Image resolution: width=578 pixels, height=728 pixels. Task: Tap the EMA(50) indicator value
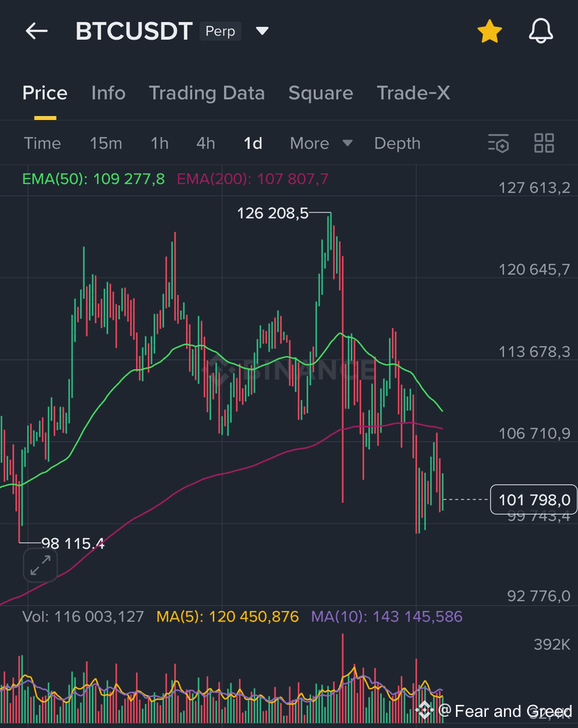93,179
